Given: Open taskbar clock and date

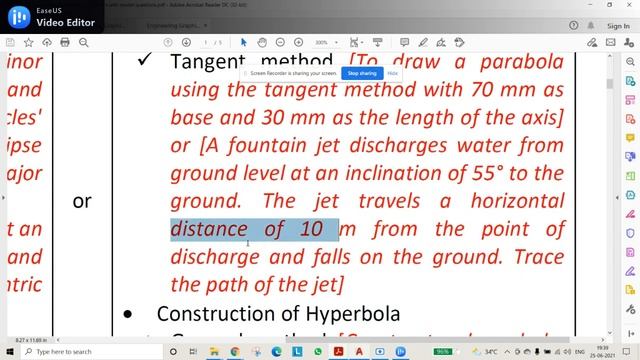Looking at the screenshot, I should pos(602,351).
